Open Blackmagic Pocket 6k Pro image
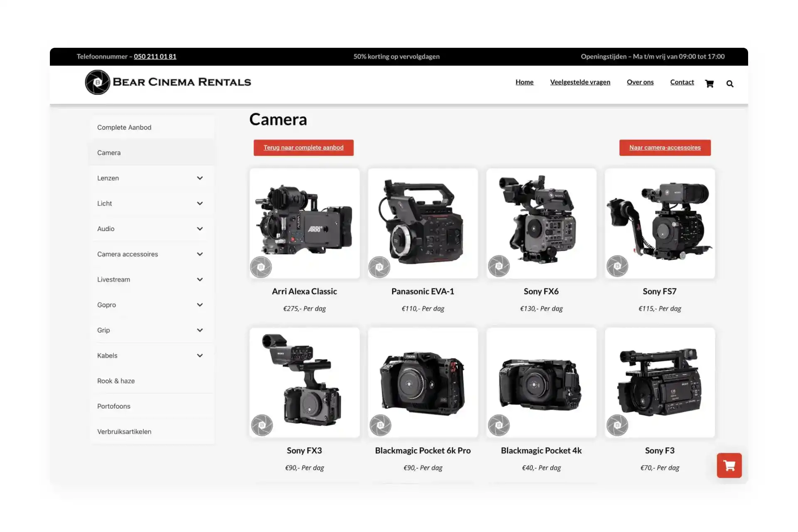 (x=423, y=382)
